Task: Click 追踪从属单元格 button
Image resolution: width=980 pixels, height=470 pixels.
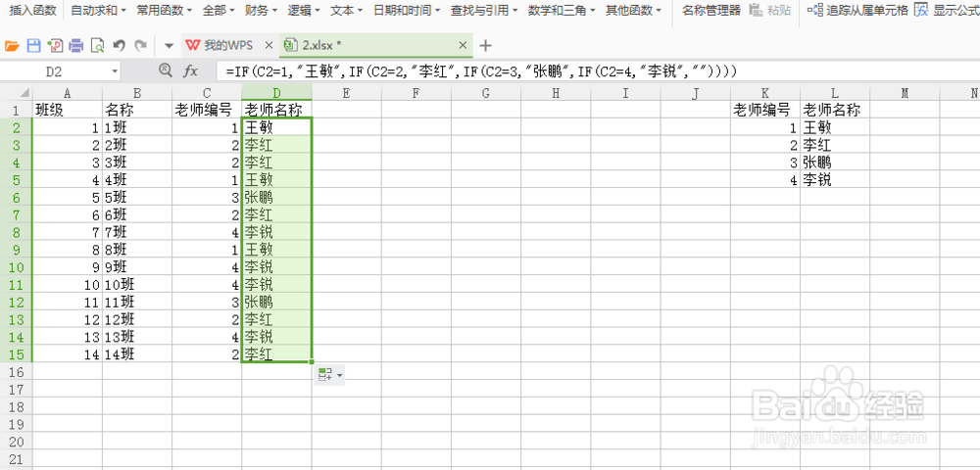Action: pos(857,10)
